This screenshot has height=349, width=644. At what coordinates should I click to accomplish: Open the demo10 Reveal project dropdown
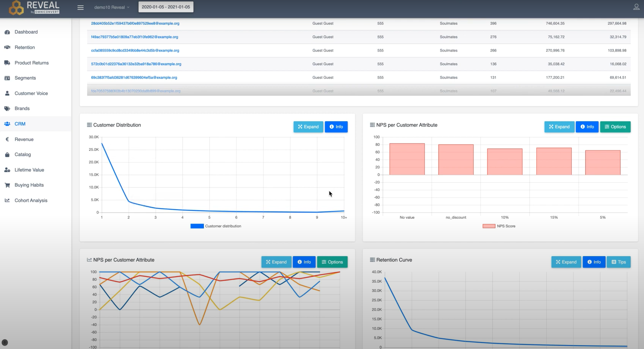click(111, 7)
